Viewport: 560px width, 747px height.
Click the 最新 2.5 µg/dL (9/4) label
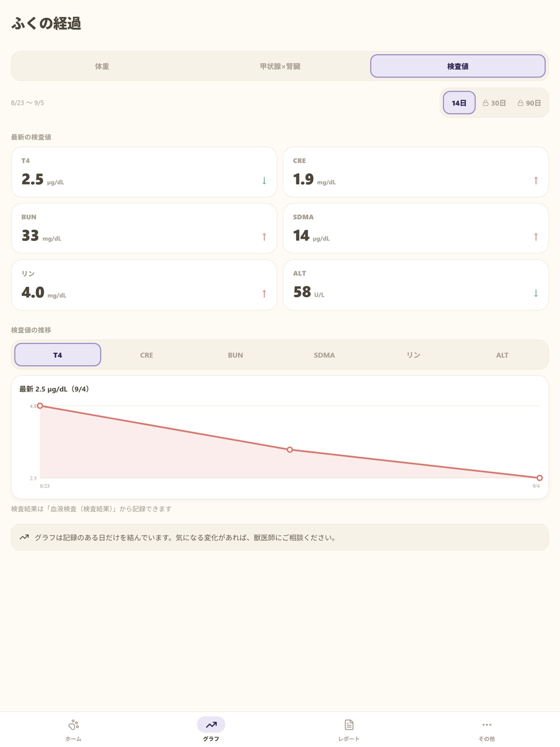pos(56,389)
